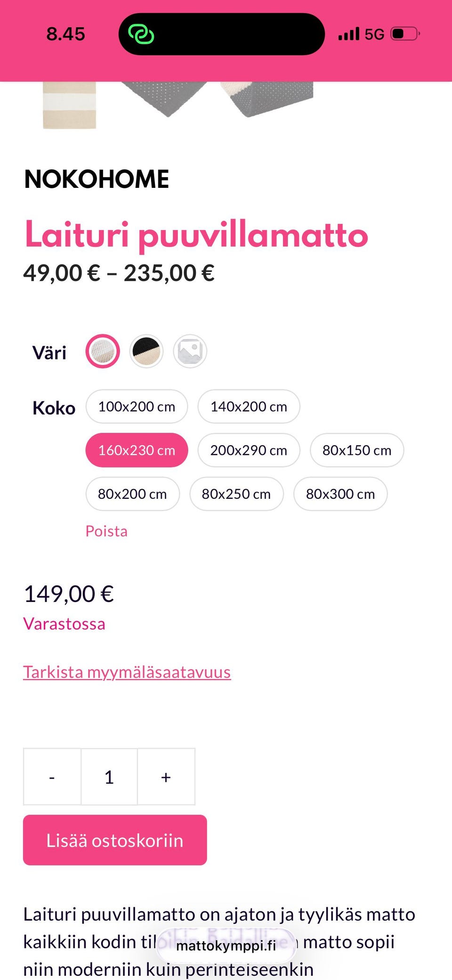Tap the quantity input field
This screenshot has height=980, width=452.
click(109, 777)
